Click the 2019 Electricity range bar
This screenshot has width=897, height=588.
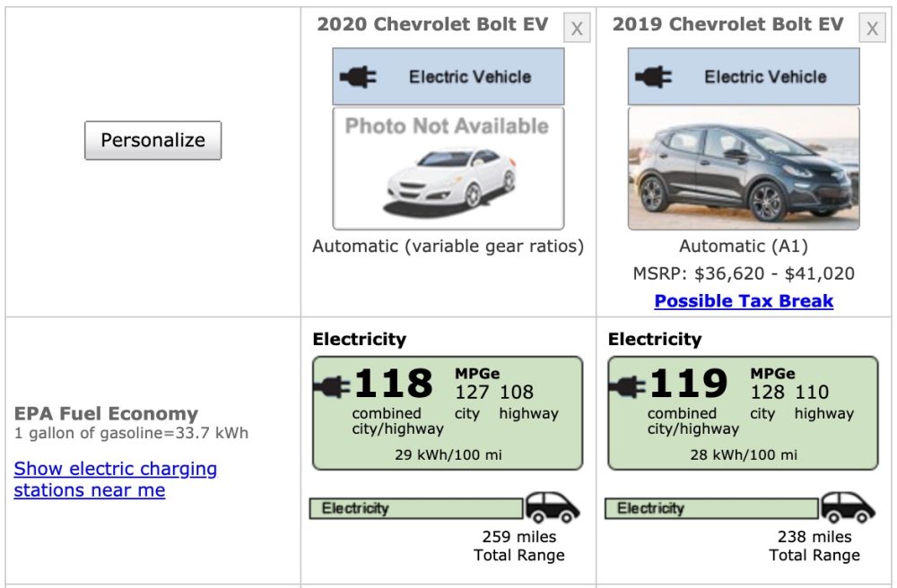(x=709, y=507)
